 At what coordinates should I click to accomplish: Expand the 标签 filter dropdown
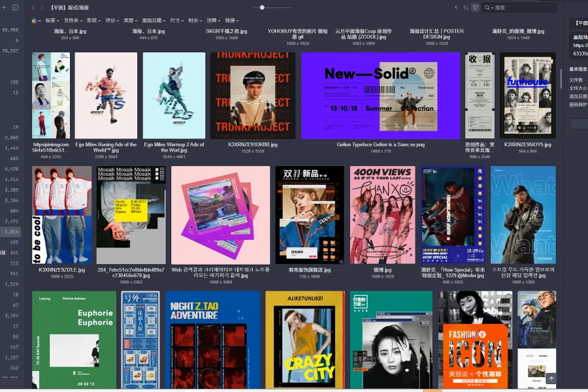(52, 21)
